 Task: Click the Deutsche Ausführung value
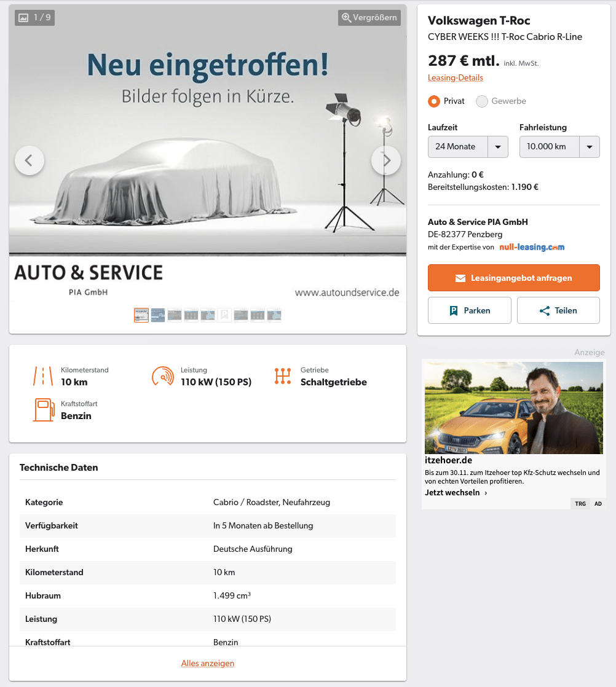(x=253, y=549)
